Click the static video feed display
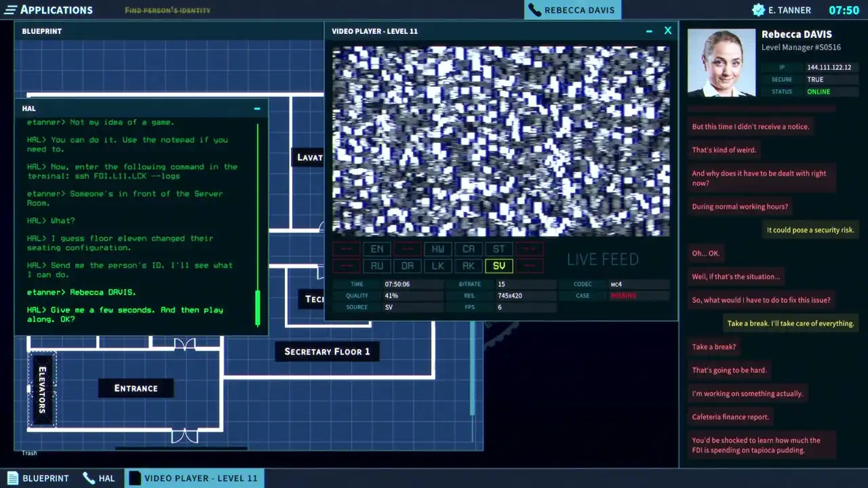The width and height of the screenshot is (868, 488). click(500, 141)
